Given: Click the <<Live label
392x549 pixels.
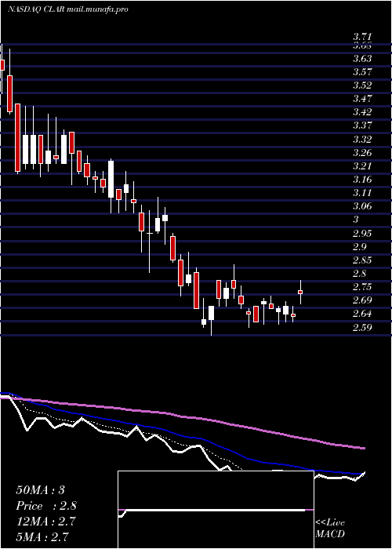Looking at the screenshot, I should tap(330, 523).
